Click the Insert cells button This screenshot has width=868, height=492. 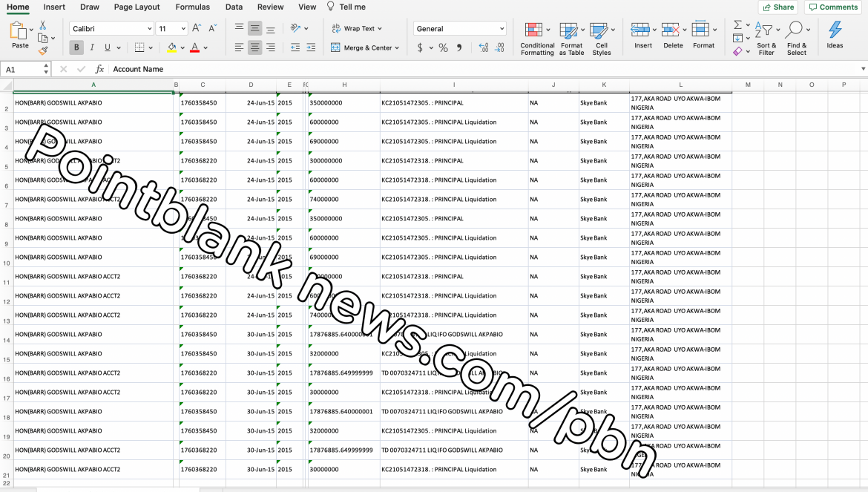tap(642, 36)
